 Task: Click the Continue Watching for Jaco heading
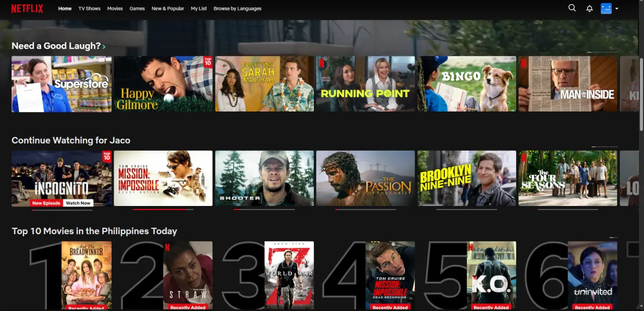pos(71,140)
